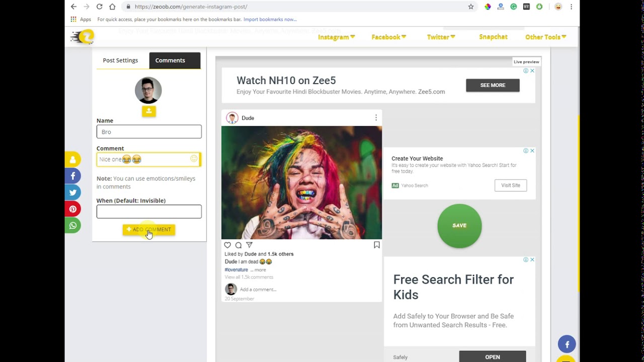
Task: Click the bookmark save icon on post
Action: pyautogui.click(x=376, y=245)
